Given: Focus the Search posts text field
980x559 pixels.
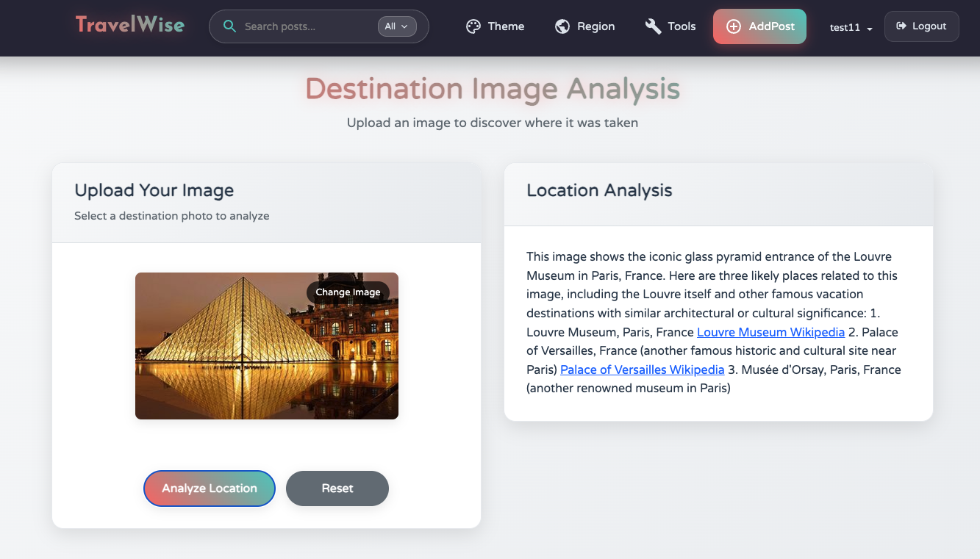Looking at the screenshot, I should 305,26.
